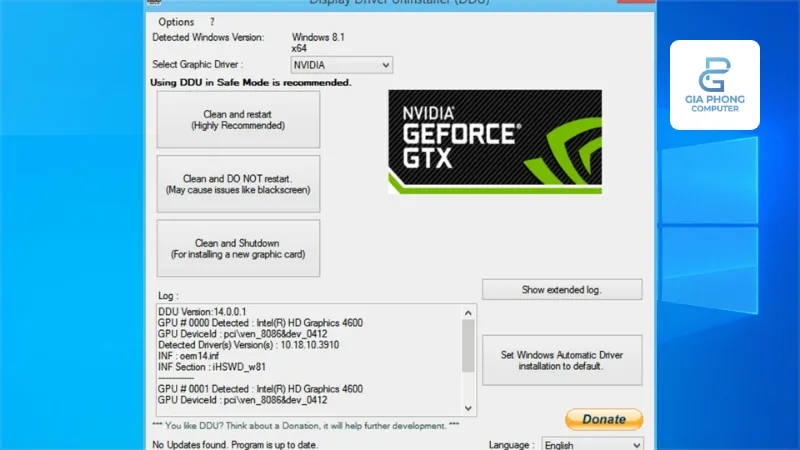The height and width of the screenshot is (450, 800).
Task: Click 'Using DDU in Safe Mode is recommended' text
Action: [x=251, y=83]
